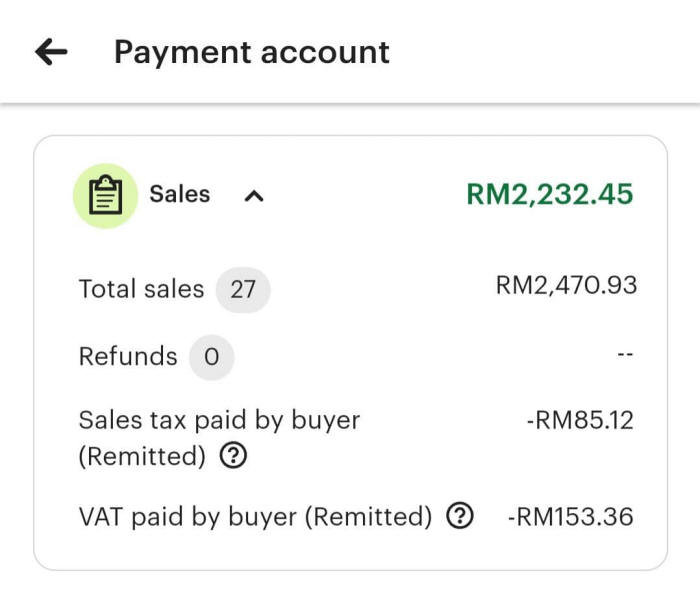Click the Sales section heading
The width and height of the screenshot is (700, 596).
pyautogui.click(x=180, y=194)
